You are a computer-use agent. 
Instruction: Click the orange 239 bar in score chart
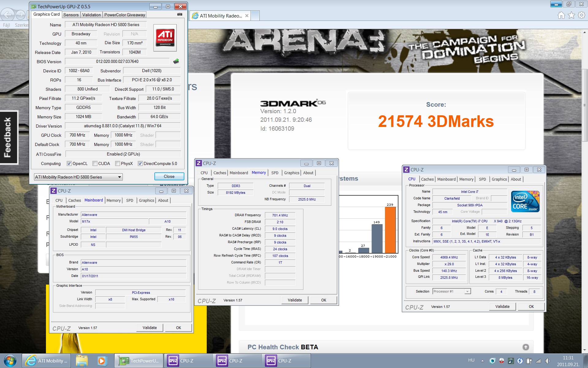pos(390,230)
